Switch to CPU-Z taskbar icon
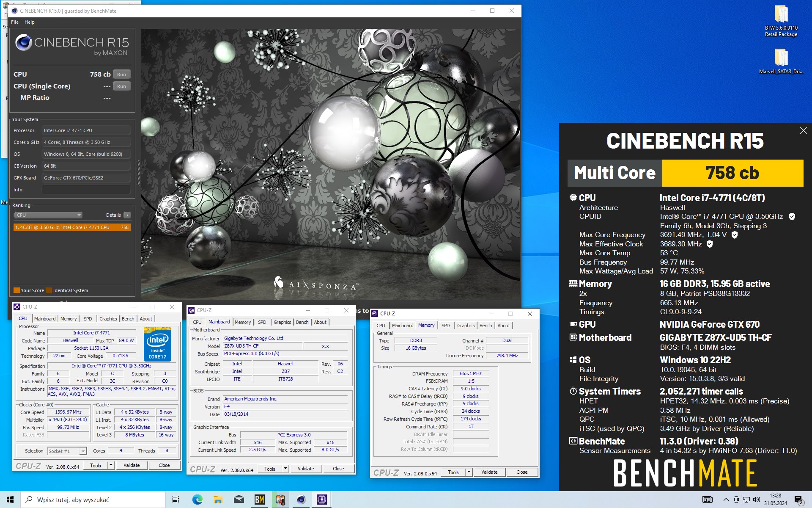 [321, 500]
